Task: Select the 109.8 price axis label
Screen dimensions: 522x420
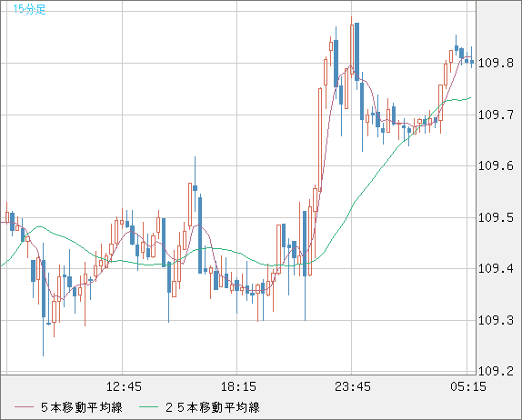Action: pyautogui.click(x=496, y=63)
